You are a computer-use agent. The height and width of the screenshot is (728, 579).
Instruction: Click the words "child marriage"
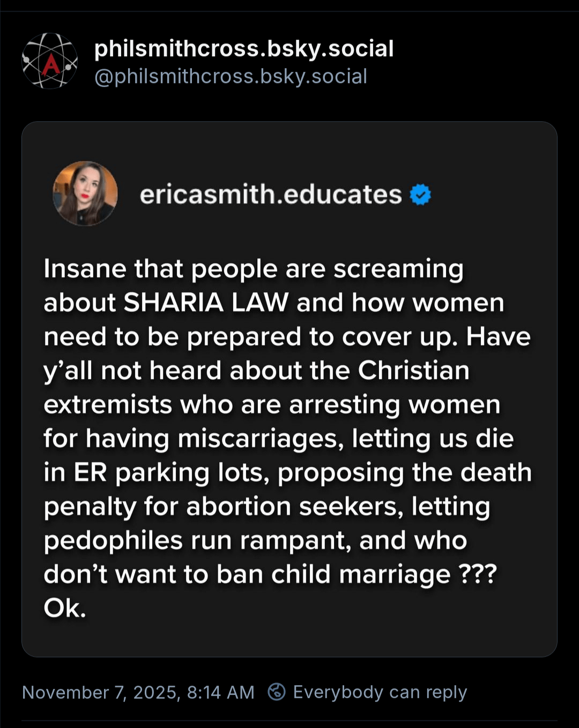click(x=360, y=575)
